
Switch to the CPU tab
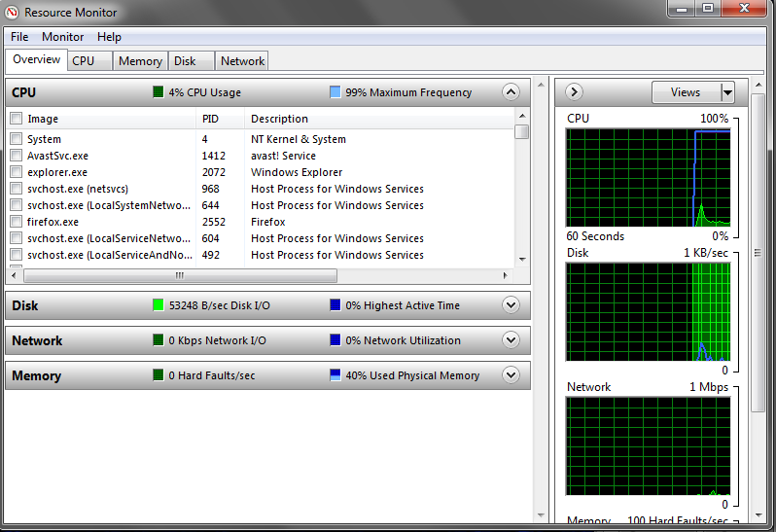89,61
